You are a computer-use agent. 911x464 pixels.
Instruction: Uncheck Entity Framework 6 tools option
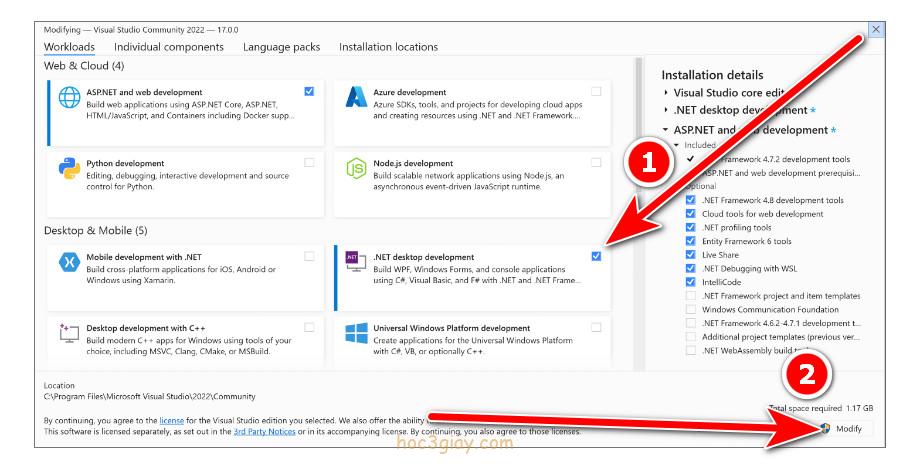point(691,241)
